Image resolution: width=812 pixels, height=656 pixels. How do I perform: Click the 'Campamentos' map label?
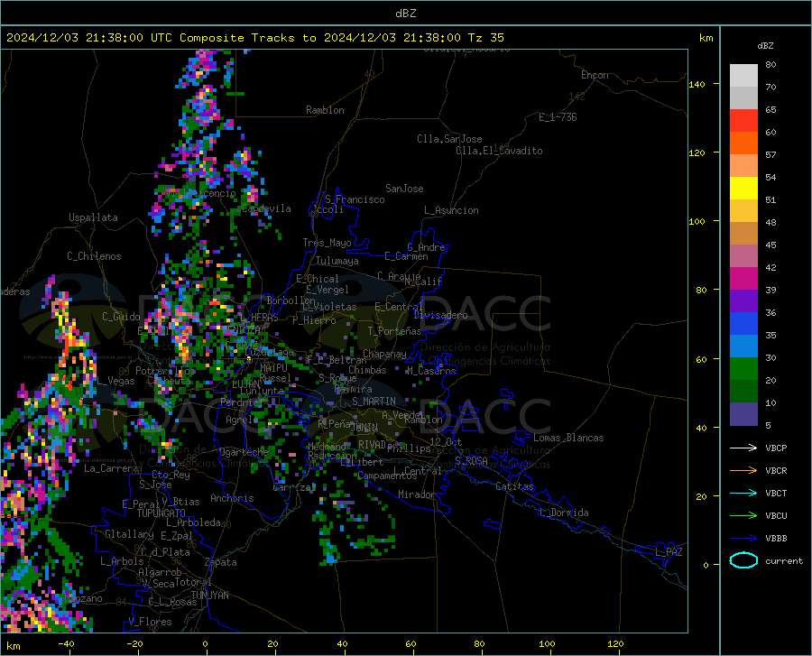387,476
